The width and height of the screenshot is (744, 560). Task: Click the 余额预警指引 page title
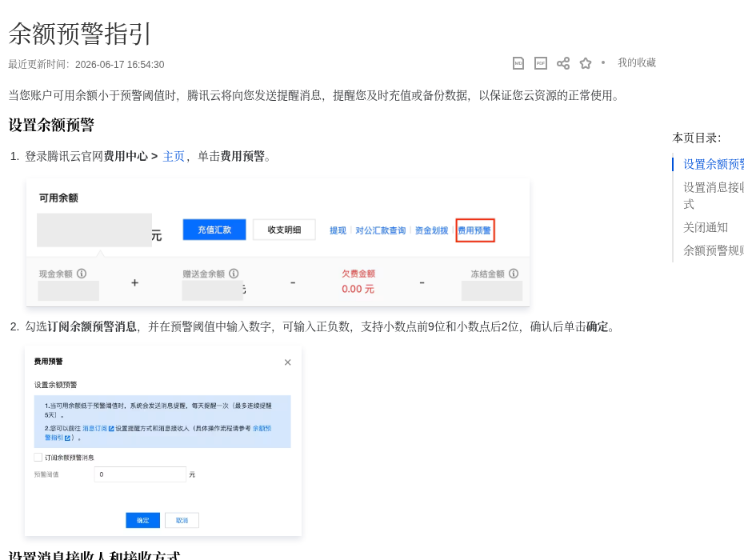[80, 34]
